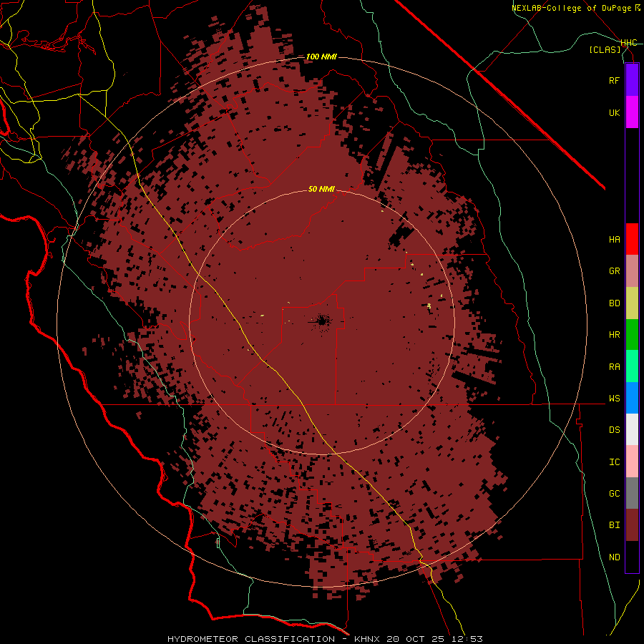Click the HYDROMETEOR CLASSIFICATION caption text
Viewport: 644px width, 644px height.
(x=251, y=639)
